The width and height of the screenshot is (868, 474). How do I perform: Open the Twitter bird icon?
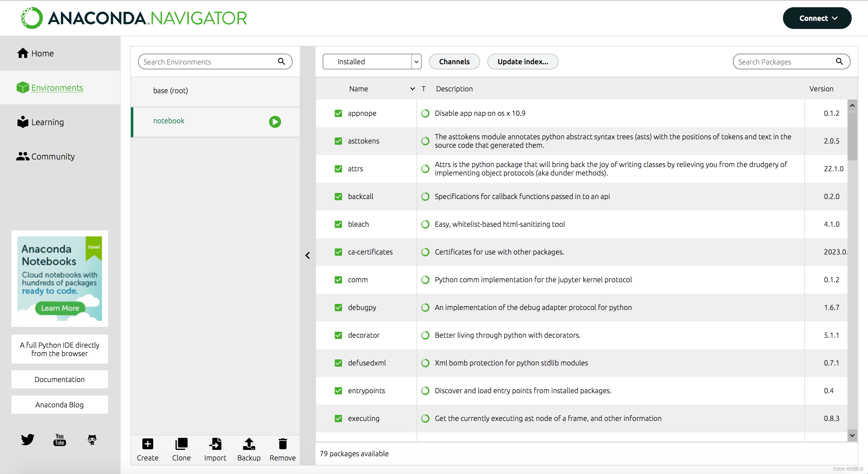point(27,440)
